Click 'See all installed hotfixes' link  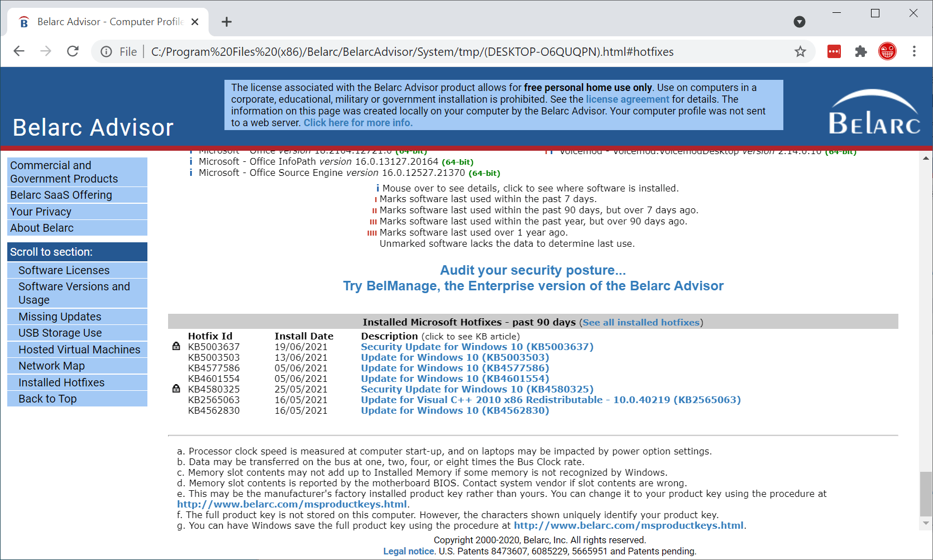click(641, 322)
